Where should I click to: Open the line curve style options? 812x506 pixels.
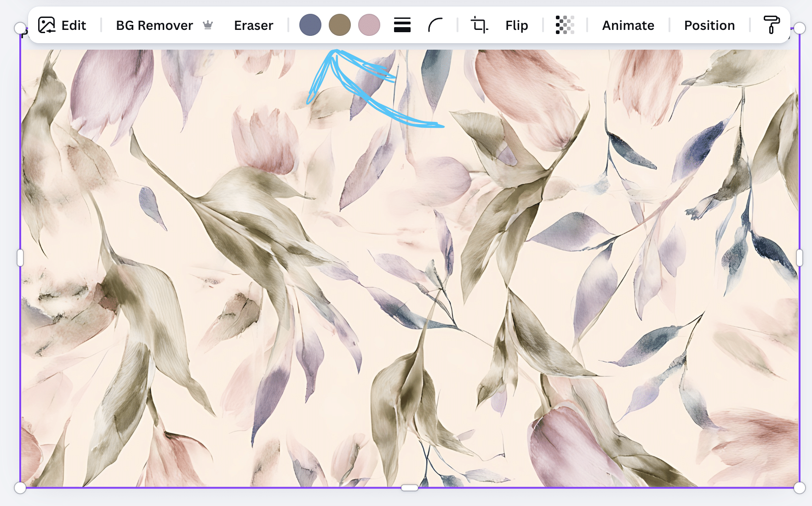point(434,25)
